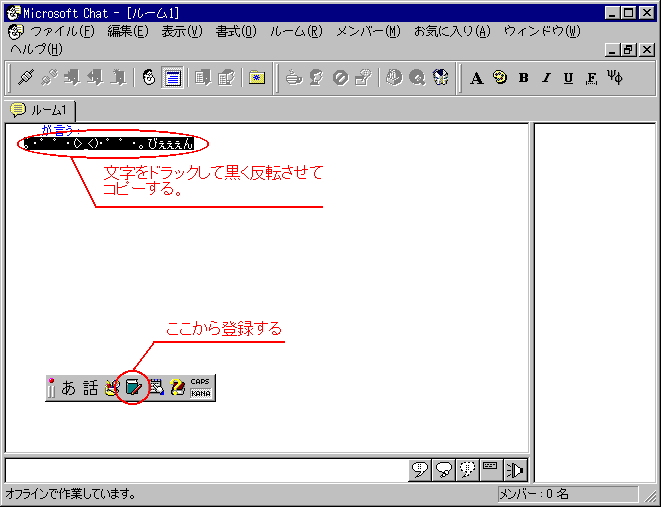Click the Ignore member icon

coord(340,78)
